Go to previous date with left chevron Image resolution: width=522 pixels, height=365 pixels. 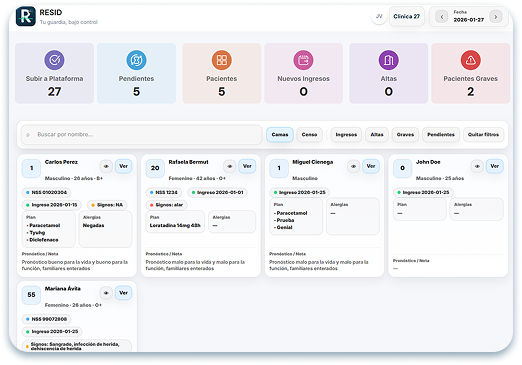point(442,16)
